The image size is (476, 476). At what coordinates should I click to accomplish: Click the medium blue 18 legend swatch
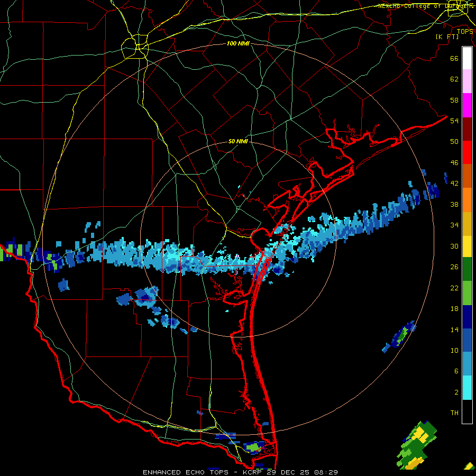pos(467,340)
